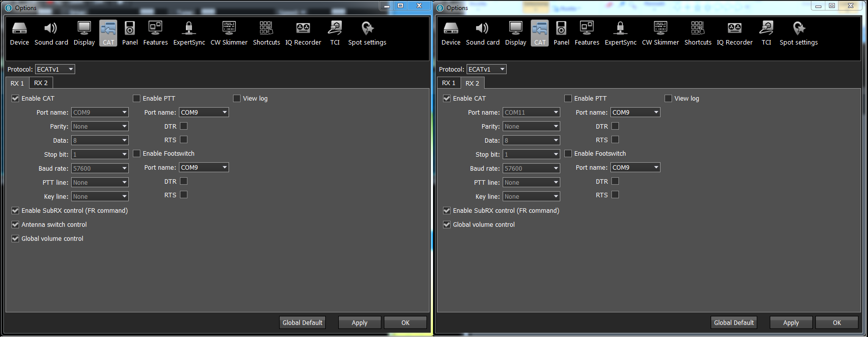
Task: Open Panel settings in left Options window
Action: pyautogui.click(x=130, y=34)
